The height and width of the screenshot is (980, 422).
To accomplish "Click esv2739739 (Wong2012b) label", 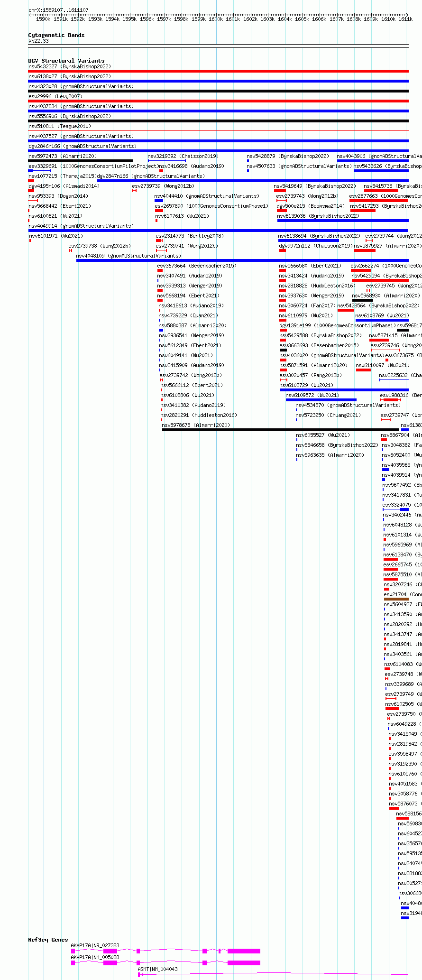I will [163, 186].
